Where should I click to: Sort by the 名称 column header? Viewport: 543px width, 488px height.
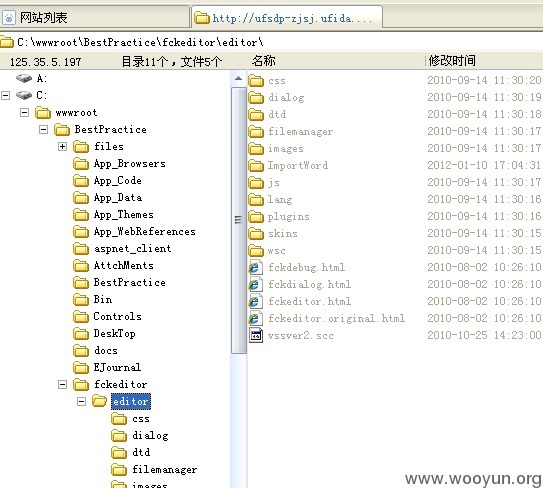click(x=264, y=61)
